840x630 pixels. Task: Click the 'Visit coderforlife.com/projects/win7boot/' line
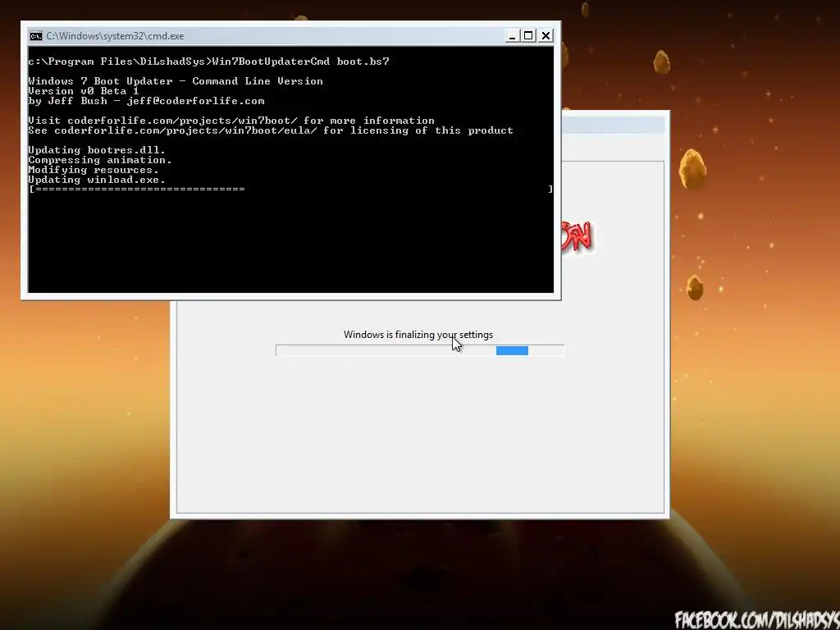pos(231,121)
